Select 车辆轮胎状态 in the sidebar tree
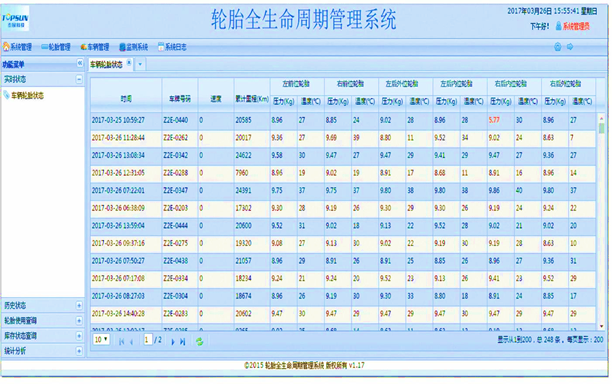This screenshot has height=384, width=612. click(27, 95)
